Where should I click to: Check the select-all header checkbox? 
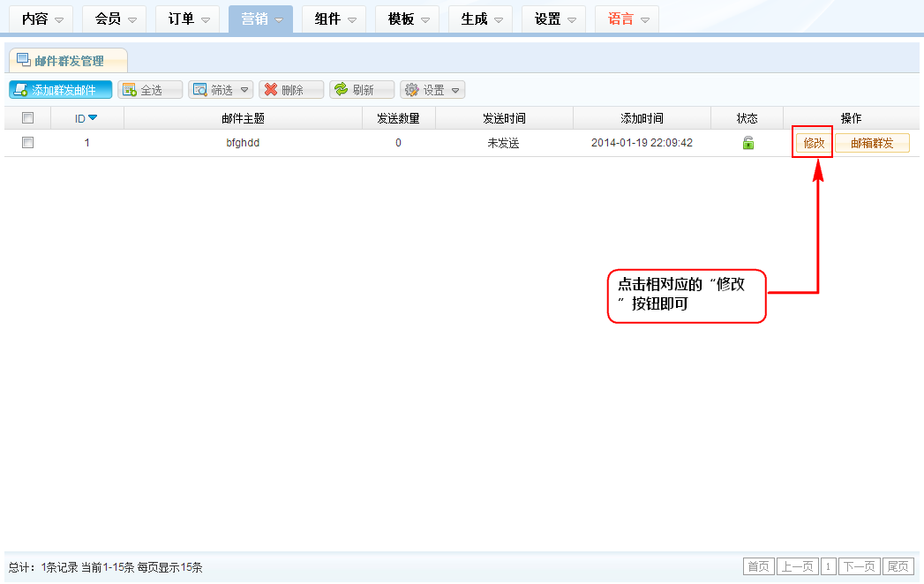pyautogui.click(x=27, y=118)
